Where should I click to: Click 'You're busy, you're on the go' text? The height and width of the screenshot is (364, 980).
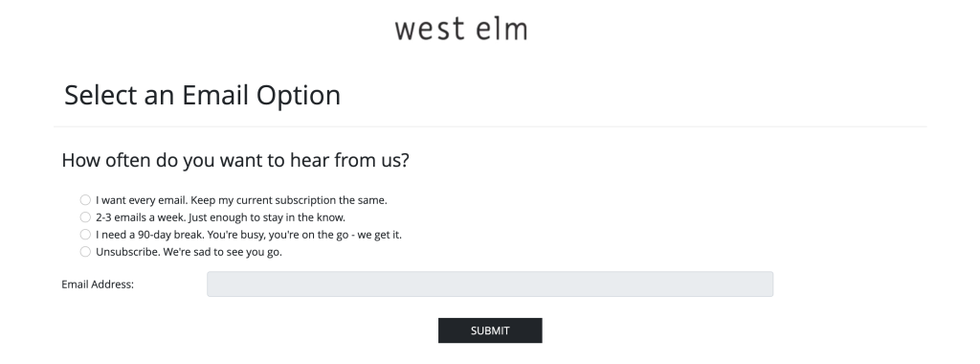tap(280, 235)
